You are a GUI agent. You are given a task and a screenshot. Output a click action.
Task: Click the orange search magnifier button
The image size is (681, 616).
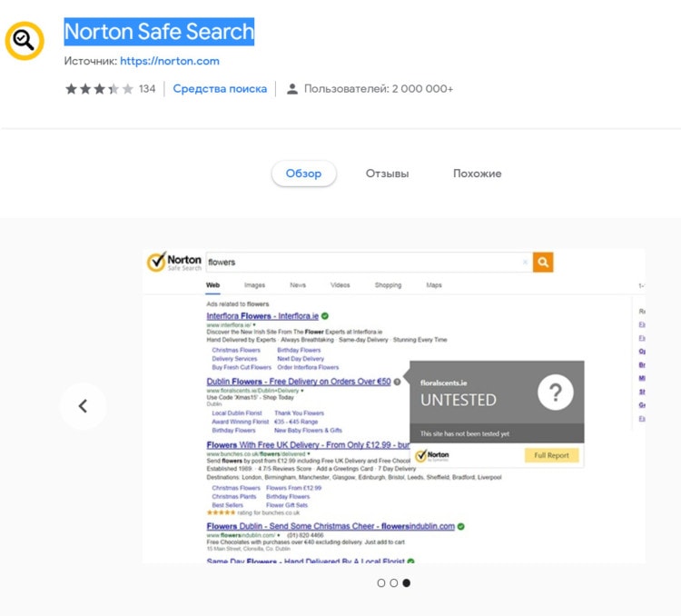543,263
